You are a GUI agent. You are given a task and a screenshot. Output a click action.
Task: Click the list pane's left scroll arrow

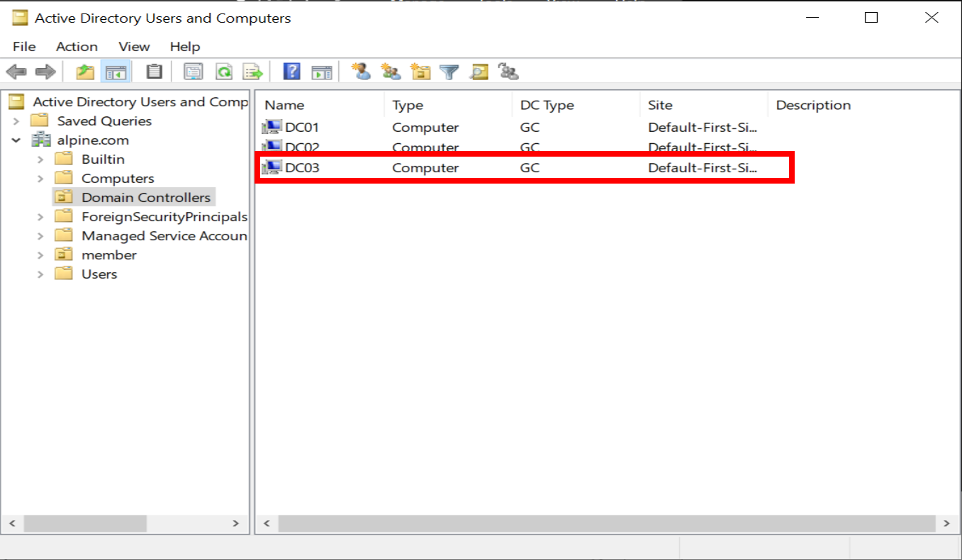coord(267,524)
